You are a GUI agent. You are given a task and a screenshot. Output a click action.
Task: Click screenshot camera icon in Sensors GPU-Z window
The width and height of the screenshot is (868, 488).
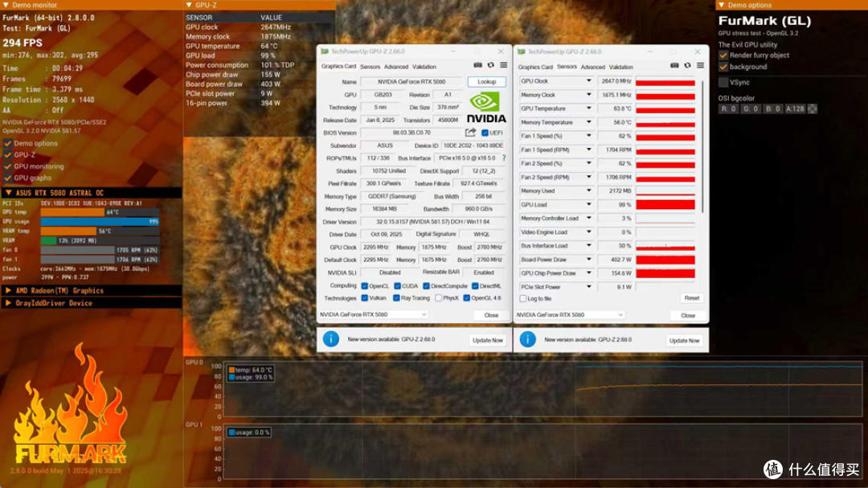[674, 65]
